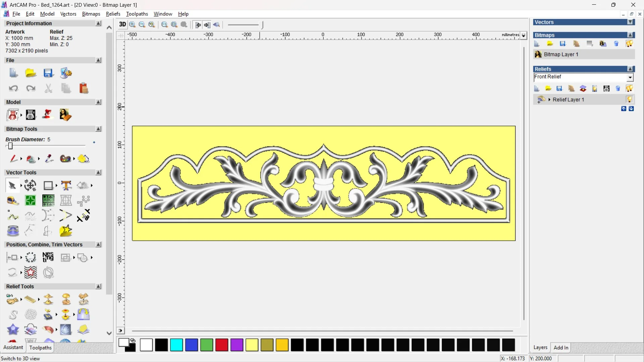Click the Zoom In magnifier icon
This screenshot has width=644, height=362.
(132, 24)
